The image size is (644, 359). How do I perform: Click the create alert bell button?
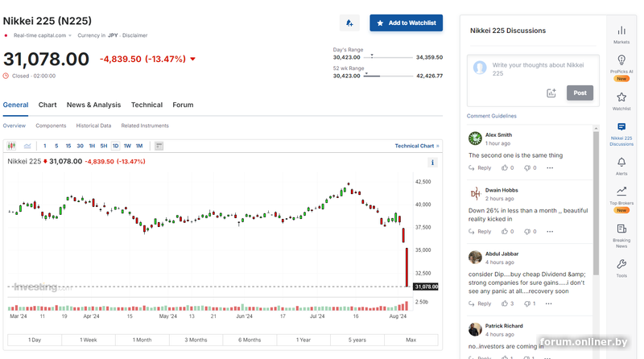(349, 23)
